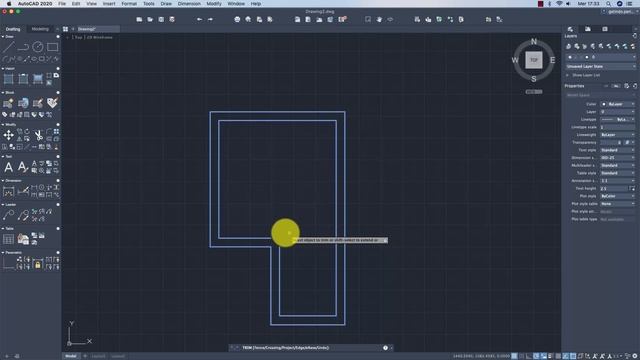Select the Aligned Dimension tool
640x360 pixels.
coord(23,191)
